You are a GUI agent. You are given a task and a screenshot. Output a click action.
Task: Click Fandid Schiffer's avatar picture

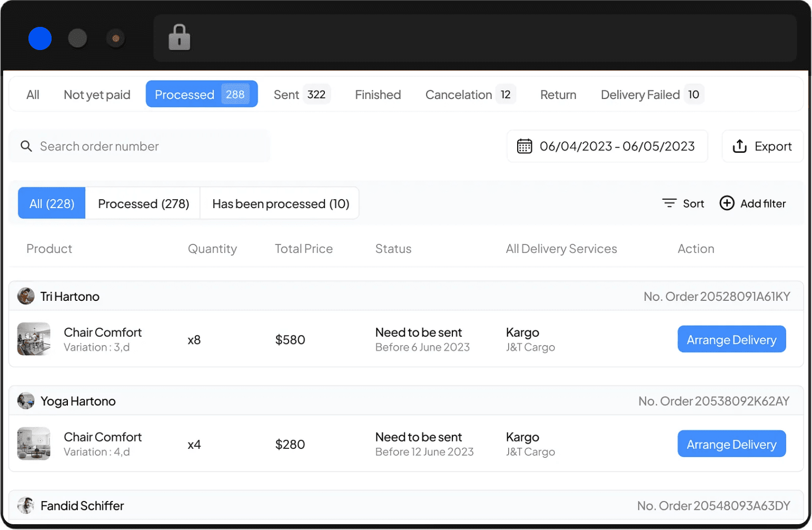tap(26, 505)
